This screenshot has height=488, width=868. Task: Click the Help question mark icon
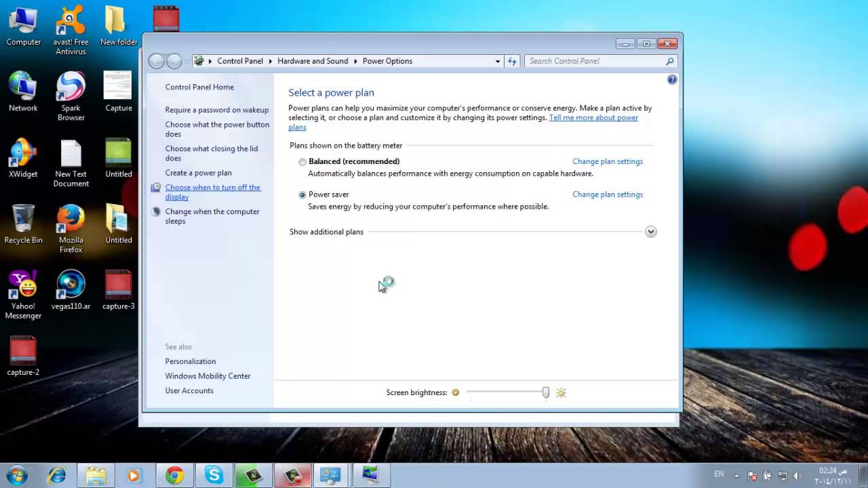(x=672, y=79)
